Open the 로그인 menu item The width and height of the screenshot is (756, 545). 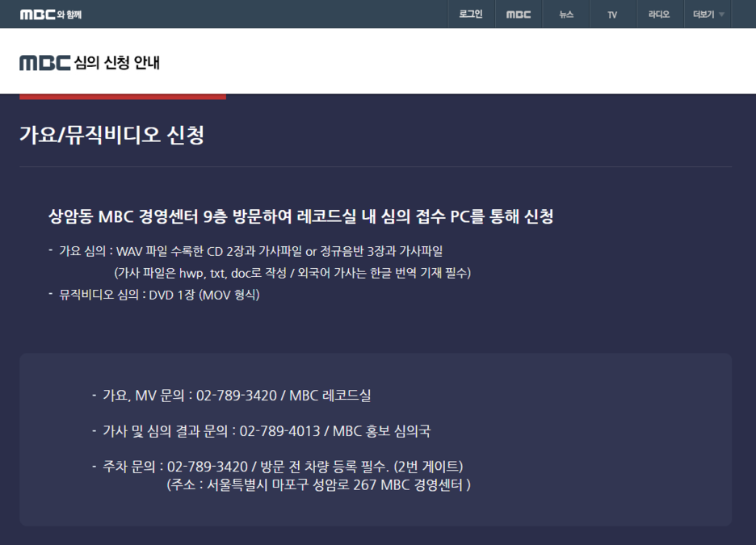[x=471, y=14]
